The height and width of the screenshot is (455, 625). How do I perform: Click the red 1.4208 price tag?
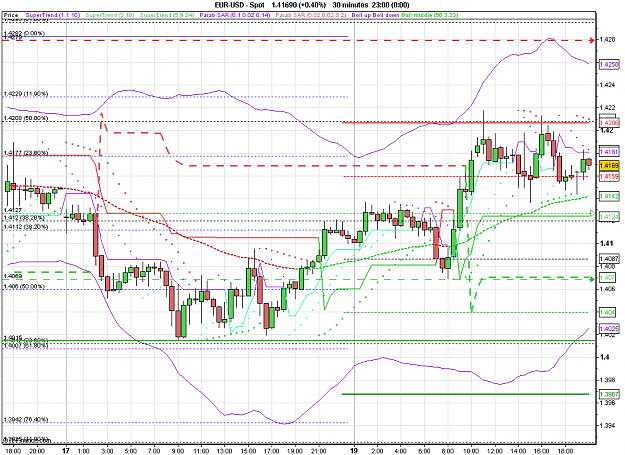coord(609,123)
